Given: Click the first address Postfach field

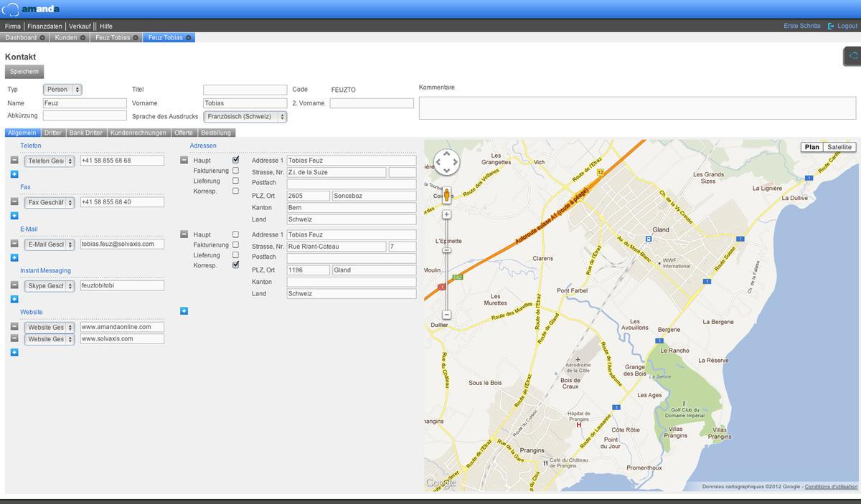Looking at the screenshot, I should pyautogui.click(x=352, y=184).
